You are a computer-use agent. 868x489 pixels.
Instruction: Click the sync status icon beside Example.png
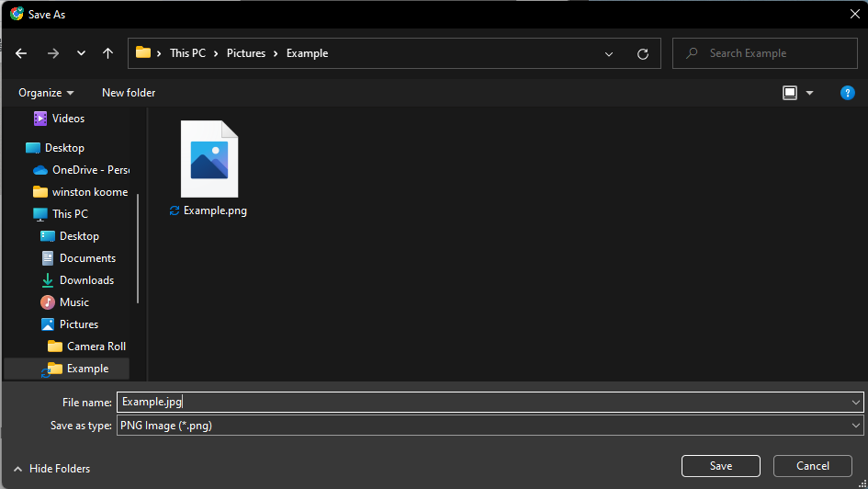175,210
